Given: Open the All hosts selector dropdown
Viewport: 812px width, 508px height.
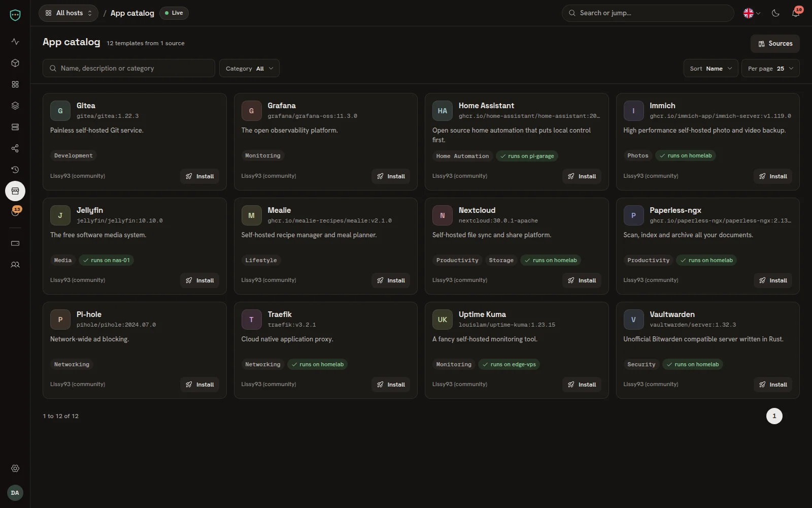Looking at the screenshot, I should (x=69, y=13).
